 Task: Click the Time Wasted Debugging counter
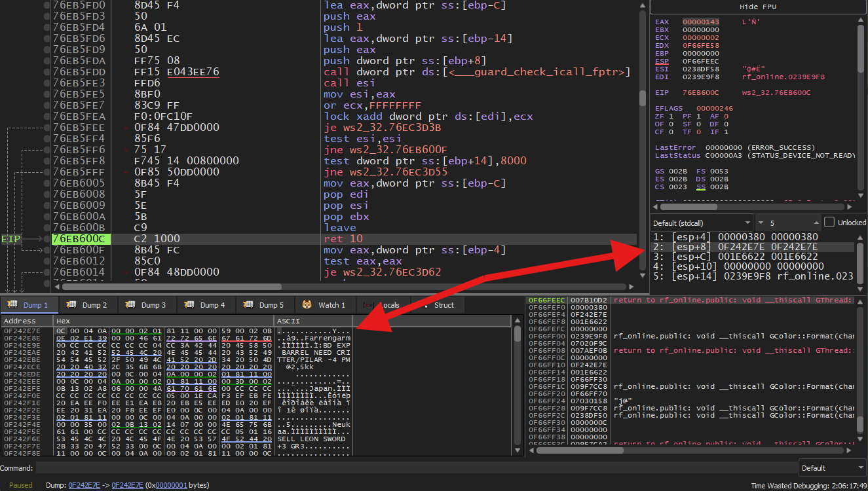[x=807, y=486]
